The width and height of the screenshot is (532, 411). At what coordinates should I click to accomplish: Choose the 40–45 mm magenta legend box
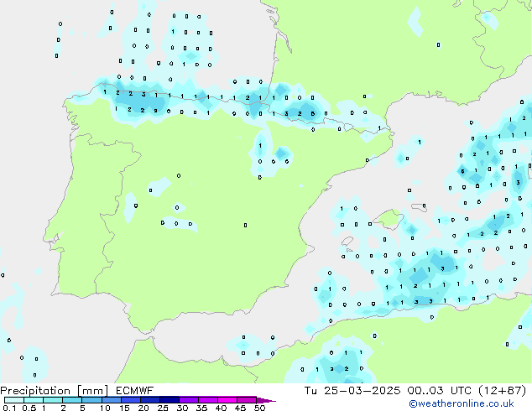pyautogui.click(x=227, y=400)
